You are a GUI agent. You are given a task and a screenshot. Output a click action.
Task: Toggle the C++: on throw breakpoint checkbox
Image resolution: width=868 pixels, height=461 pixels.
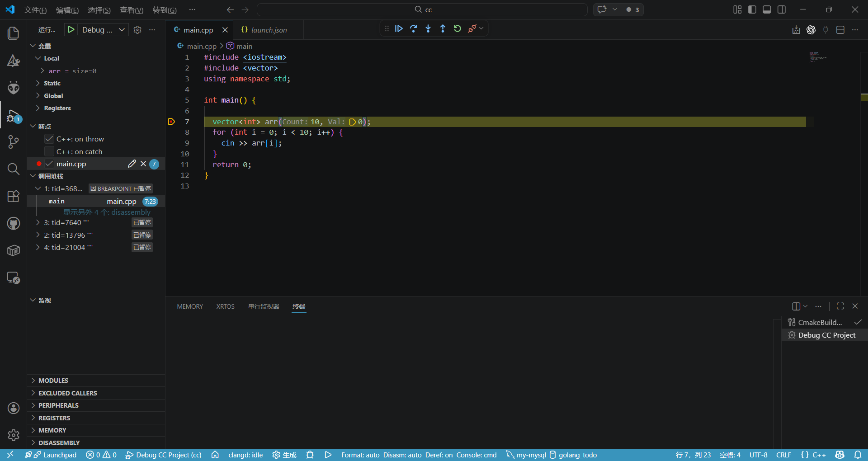(x=49, y=139)
